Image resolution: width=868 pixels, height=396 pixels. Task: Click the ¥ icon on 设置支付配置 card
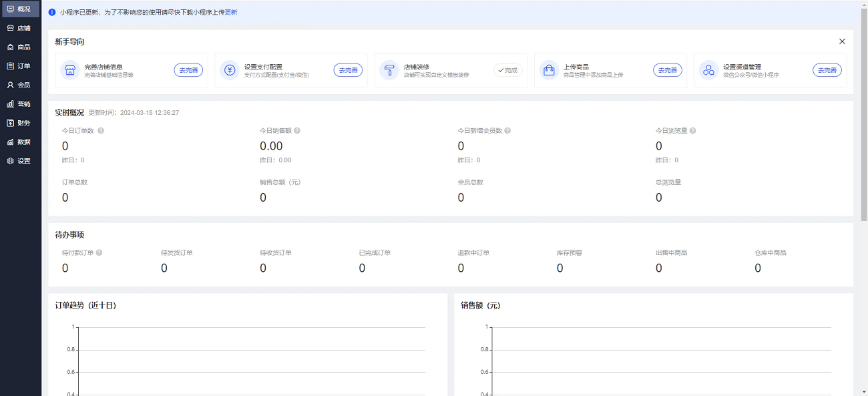tap(230, 69)
